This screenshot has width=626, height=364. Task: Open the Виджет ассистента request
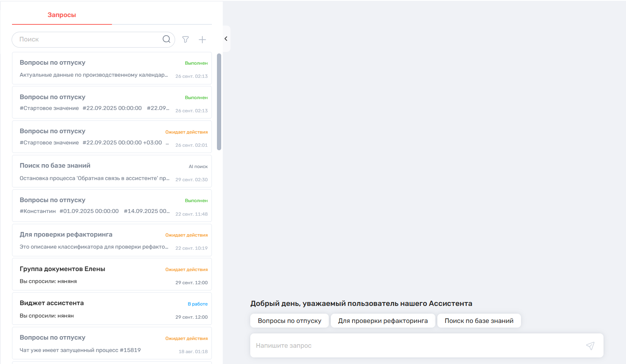pos(112,309)
